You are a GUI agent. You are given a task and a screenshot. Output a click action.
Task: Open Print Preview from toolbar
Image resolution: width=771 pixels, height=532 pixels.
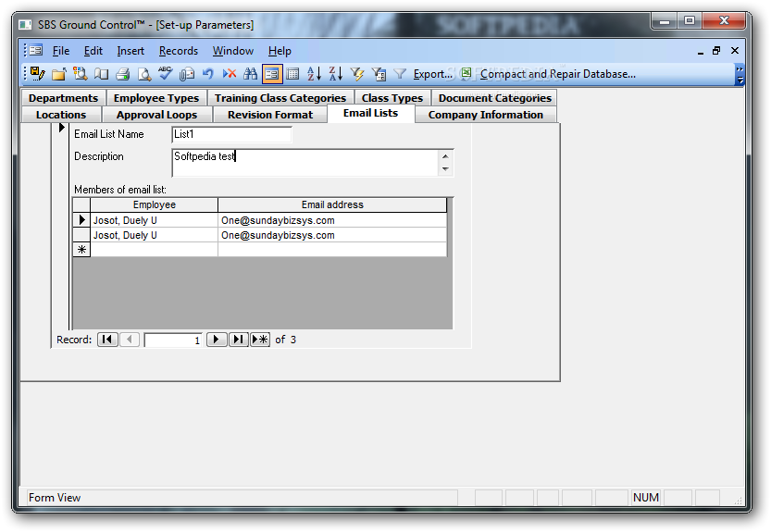(x=144, y=74)
